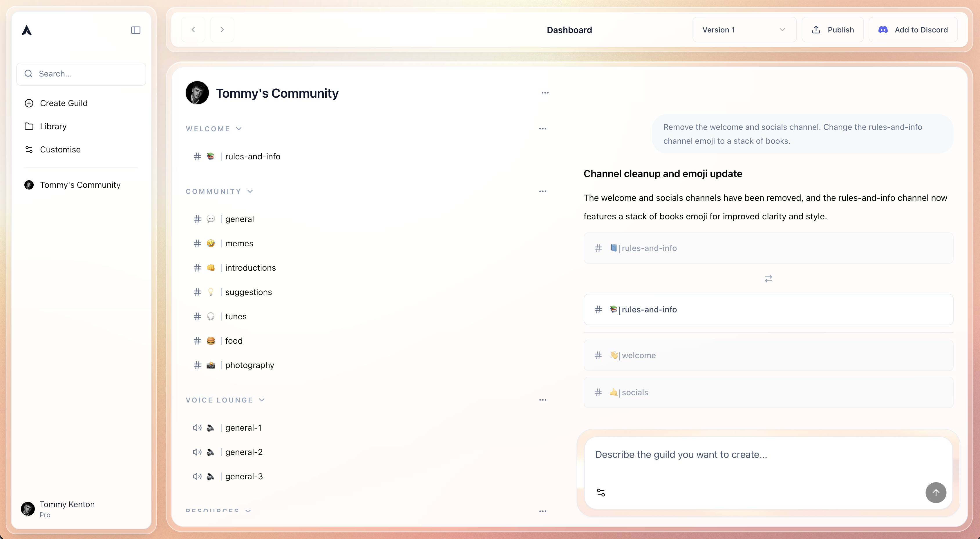Click Add to Discord button
The height and width of the screenshot is (539, 980).
913,30
